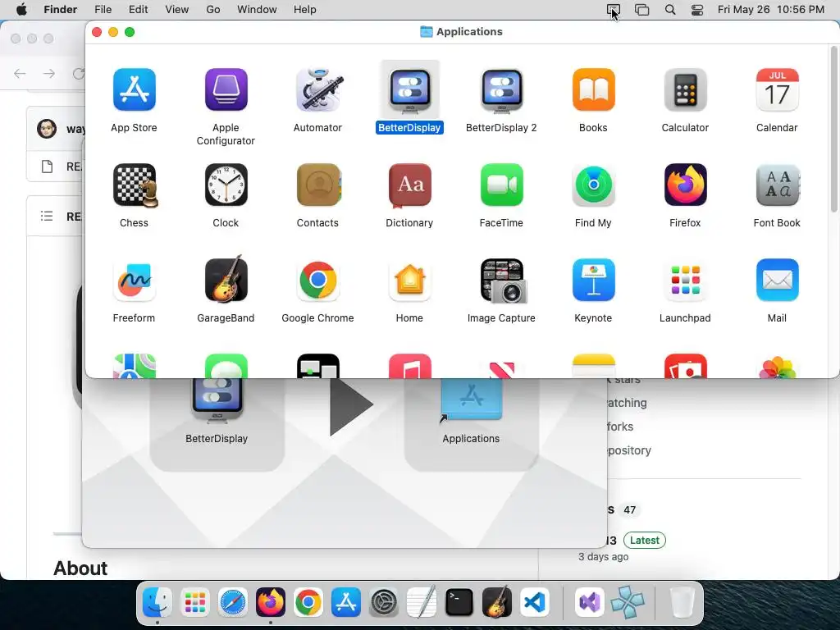Select Launchpad in the Applications window

685,281
